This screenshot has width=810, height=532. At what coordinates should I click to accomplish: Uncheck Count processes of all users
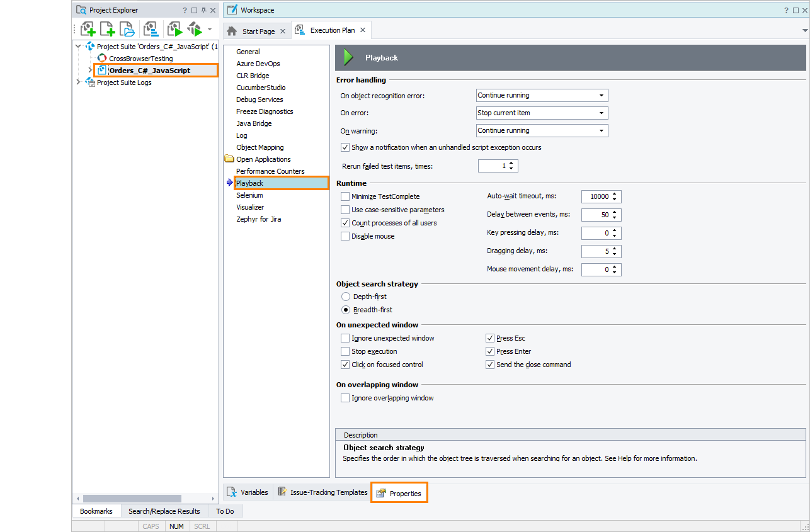click(345, 222)
